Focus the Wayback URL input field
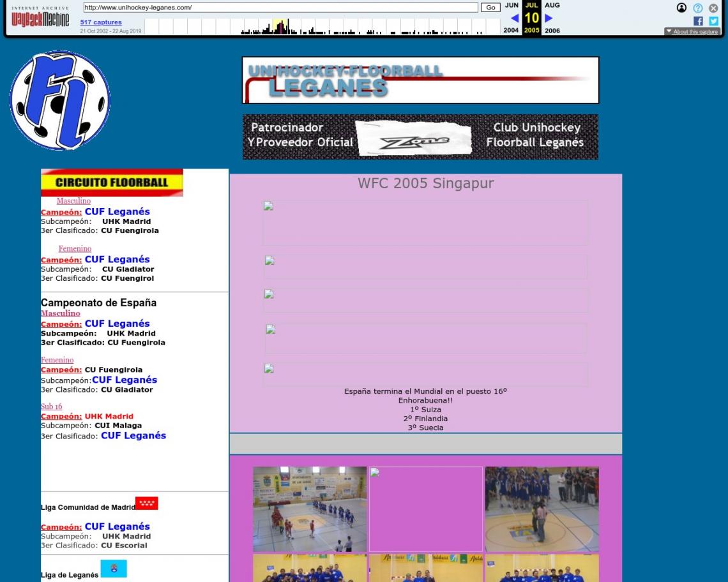 point(280,8)
